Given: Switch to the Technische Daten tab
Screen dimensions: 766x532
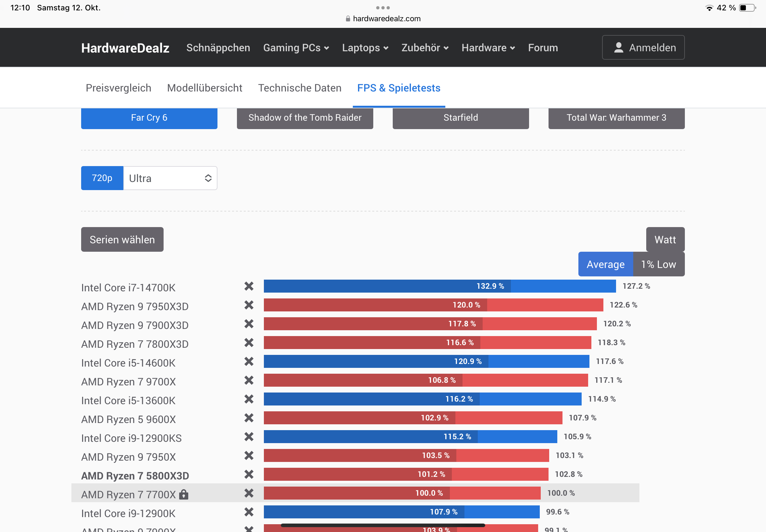Looking at the screenshot, I should (300, 88).
